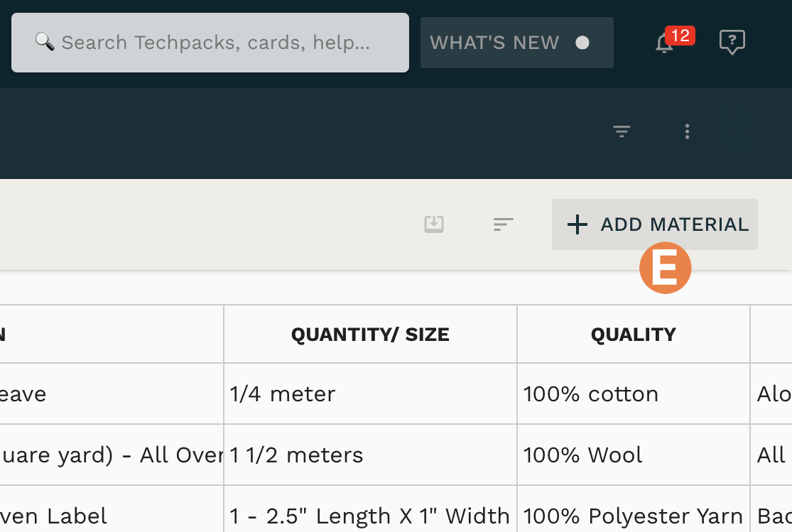Image resolution: width=792 pixels, height=532 pixels.
Task: Click the 100% Wool quality cell
Action: pos(634,455)
